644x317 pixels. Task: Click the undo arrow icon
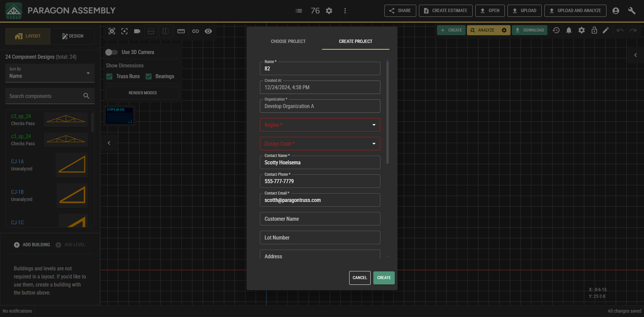coord(620,30)
